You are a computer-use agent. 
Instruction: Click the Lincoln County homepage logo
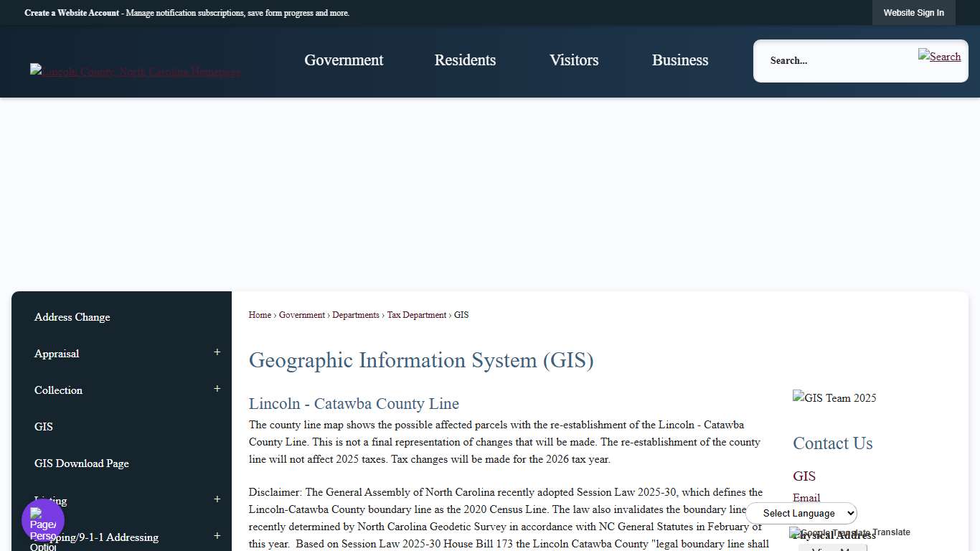coord(135,72)
